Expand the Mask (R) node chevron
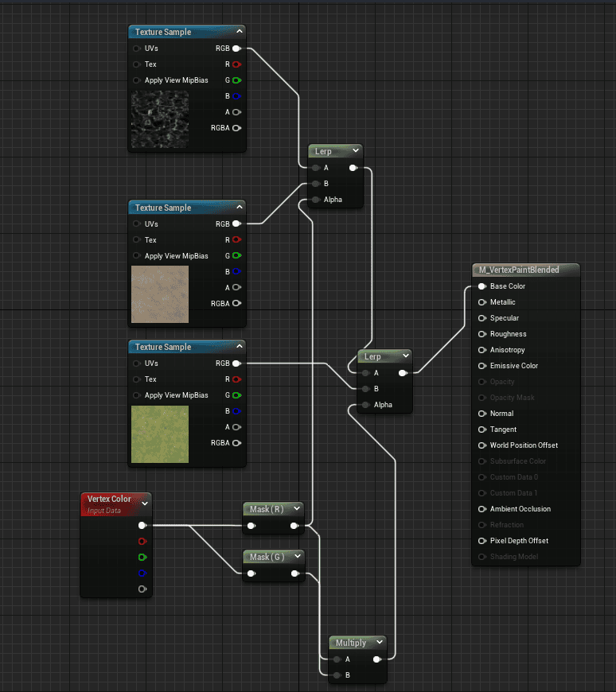Screen dimensions: 616x692 tap(297, 509)
